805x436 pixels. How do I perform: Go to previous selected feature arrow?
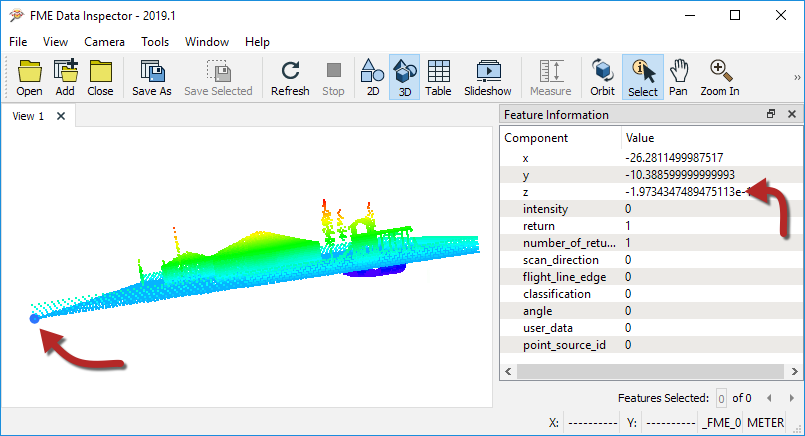tap(769, 398)
